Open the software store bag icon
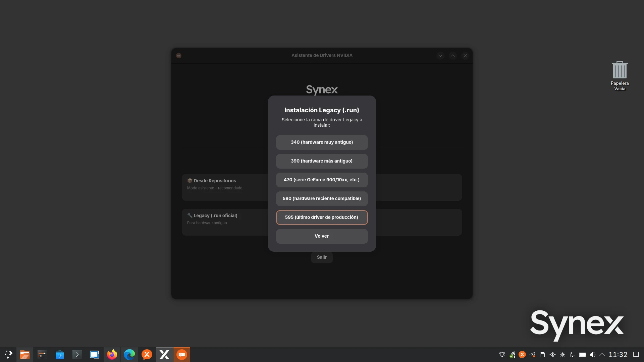 pyautogui.click(x=60, y=354)
